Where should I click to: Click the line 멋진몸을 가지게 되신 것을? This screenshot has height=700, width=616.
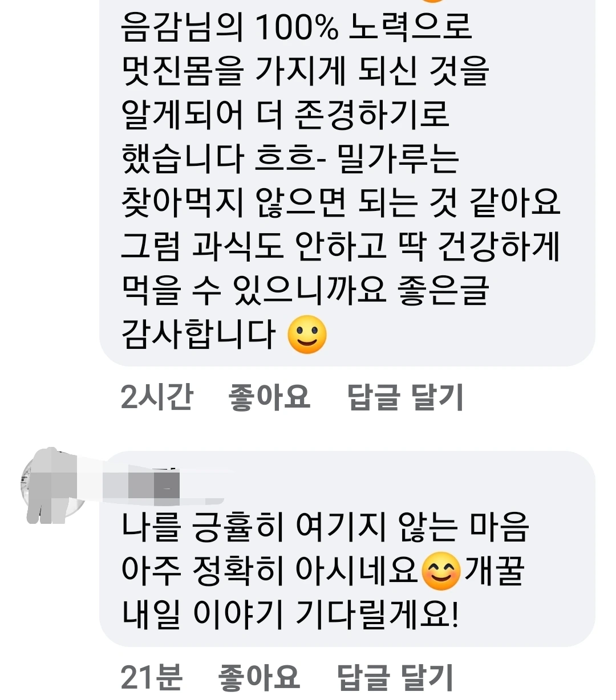point(305,71)
